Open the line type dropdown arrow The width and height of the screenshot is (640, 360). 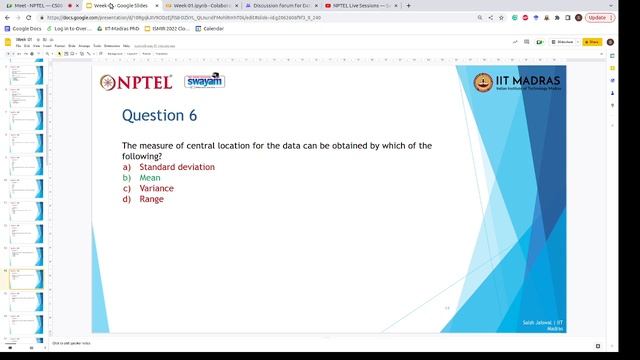pyautogui.click(x=94, y=53)
